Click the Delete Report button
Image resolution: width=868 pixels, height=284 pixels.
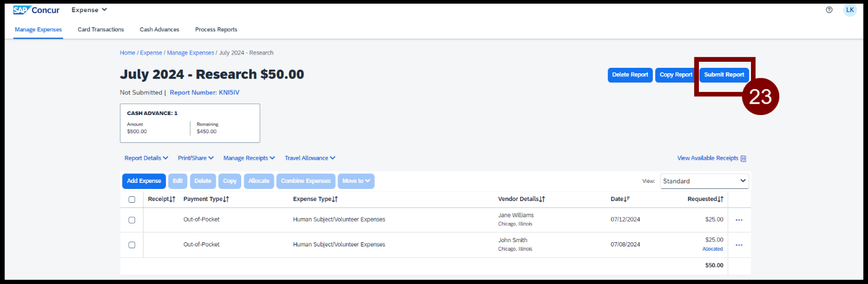(630, 75)
